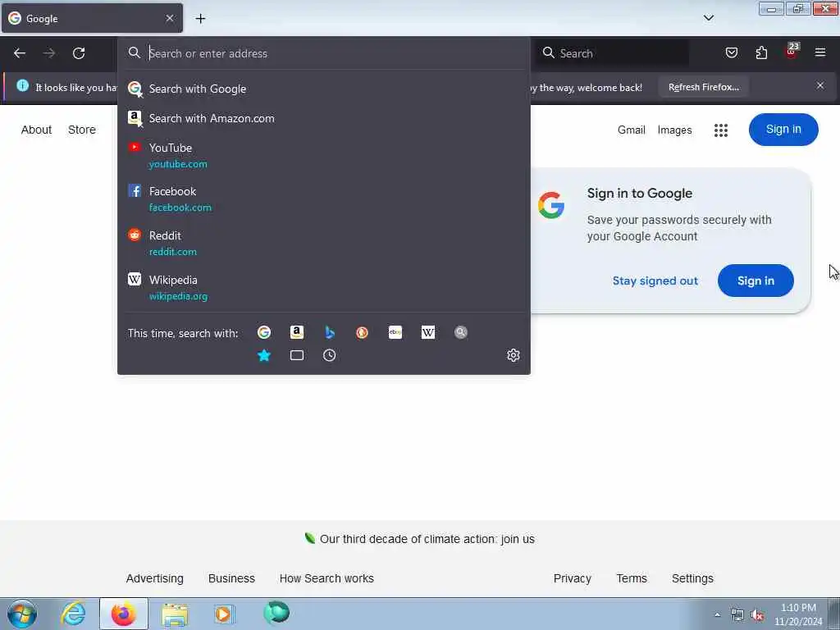The width and height of the screenshot is (840, 630).
Task: Select the YouTube suggestion
Action: 323,155
